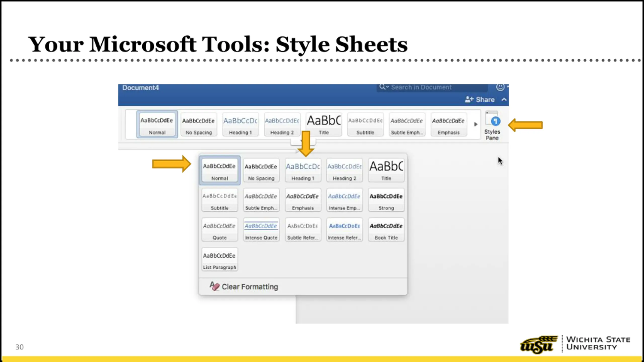Viewport: 644px width, 362px height.
Task: Apply Subtle Emphasis from the ribbon gallery
Action: 407,124
